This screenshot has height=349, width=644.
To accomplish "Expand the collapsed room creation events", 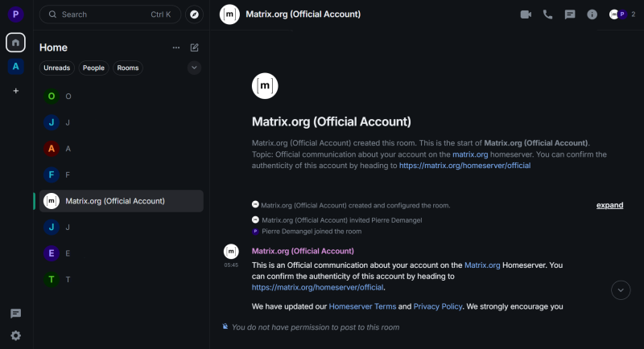I will (x=609, y=205).
